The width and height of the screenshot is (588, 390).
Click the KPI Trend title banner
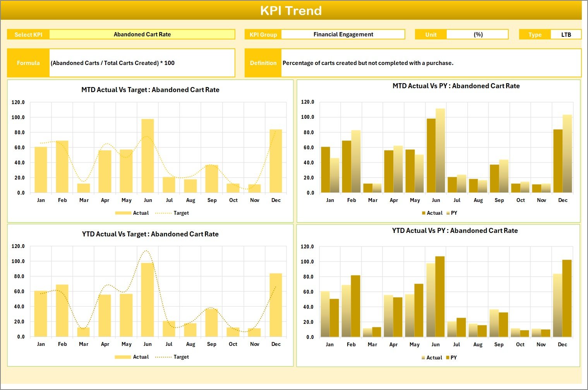click(x=292, y=10)
